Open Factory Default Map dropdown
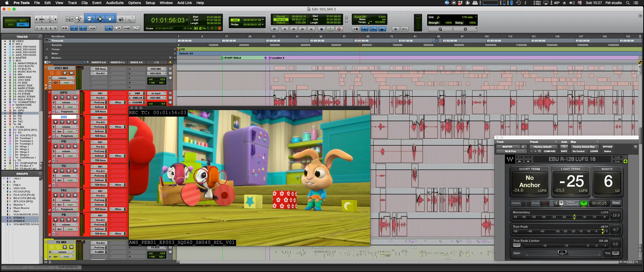The height and width of the screenshot is (272, 644). (585, 147)
